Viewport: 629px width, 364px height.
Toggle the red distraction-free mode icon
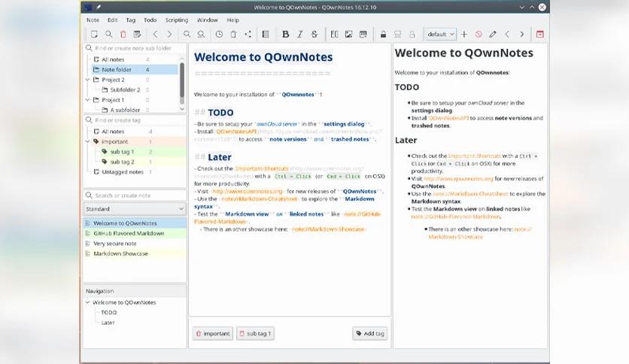[x=539, y=35]
